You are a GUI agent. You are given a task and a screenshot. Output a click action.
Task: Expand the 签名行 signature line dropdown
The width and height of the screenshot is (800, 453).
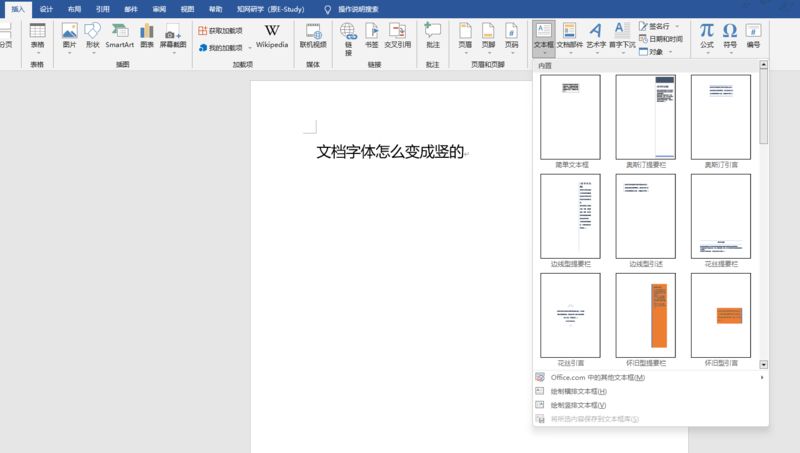pos(677,27)
